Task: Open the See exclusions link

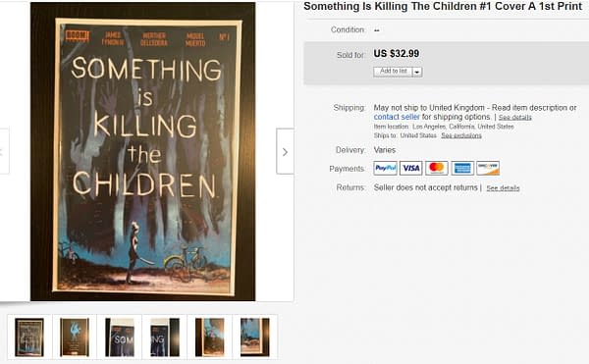Action: pyautogui.click(x=461, y=135)
